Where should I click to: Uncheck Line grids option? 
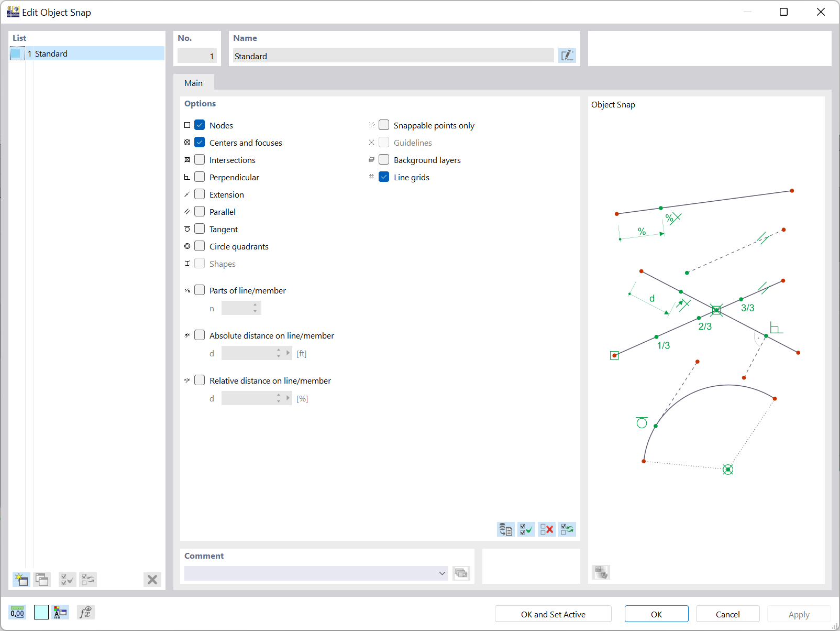click(384, 177)
